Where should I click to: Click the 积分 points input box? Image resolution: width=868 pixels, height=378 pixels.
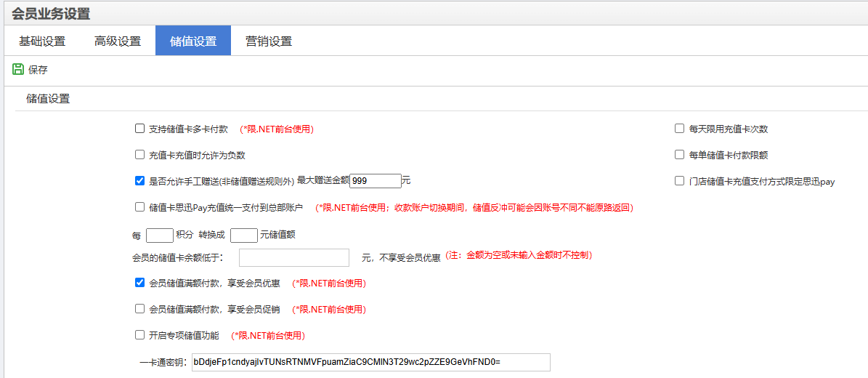pyautogui.click(x=159, y=236)
